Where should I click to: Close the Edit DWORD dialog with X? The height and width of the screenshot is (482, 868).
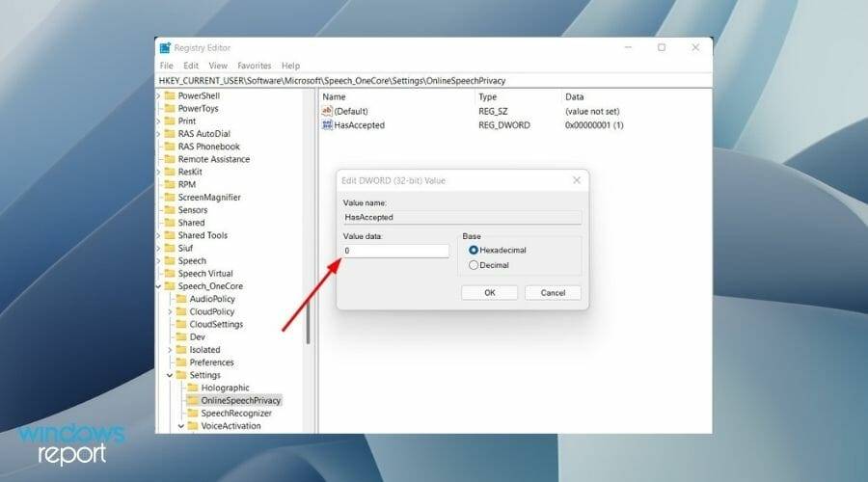tap(577, 180)
